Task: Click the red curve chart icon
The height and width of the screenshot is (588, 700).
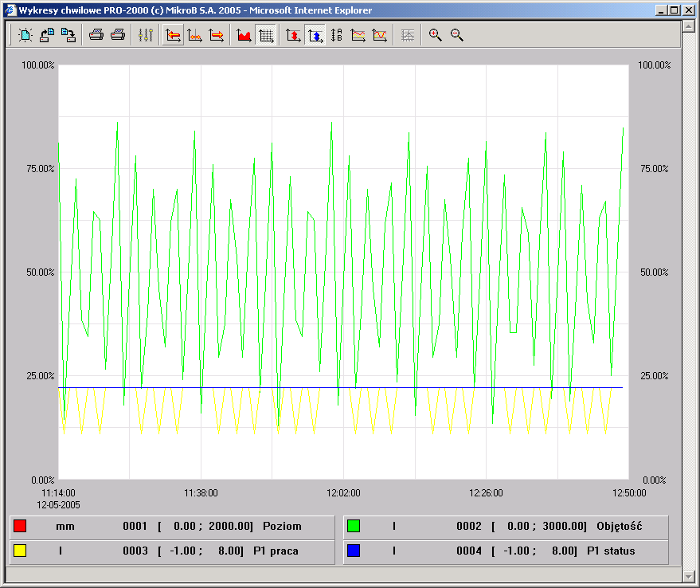Action: coord(379,35)
